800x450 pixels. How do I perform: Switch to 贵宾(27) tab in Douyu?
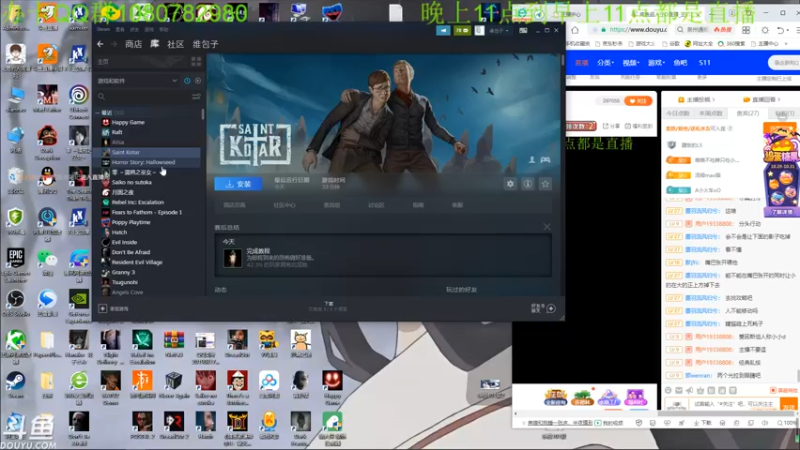coord(747,113)
